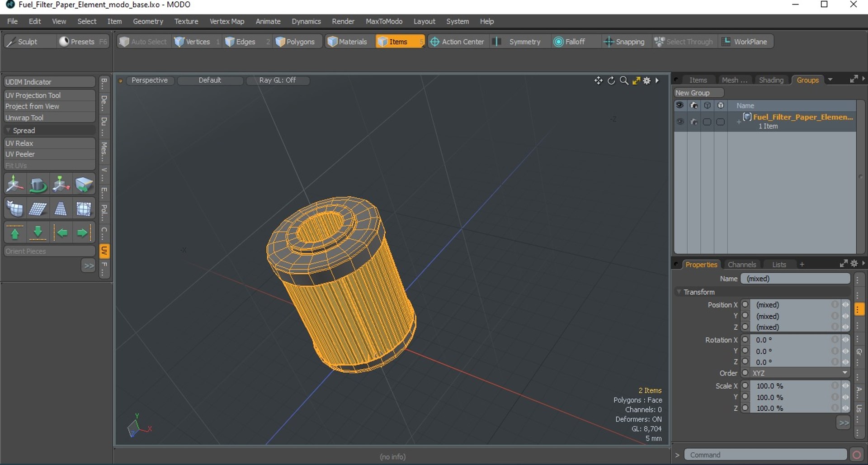This screenshot has height=465, width=868.
Task: Click the viewport zoom magnifier icon
Action: pos(624,81)
